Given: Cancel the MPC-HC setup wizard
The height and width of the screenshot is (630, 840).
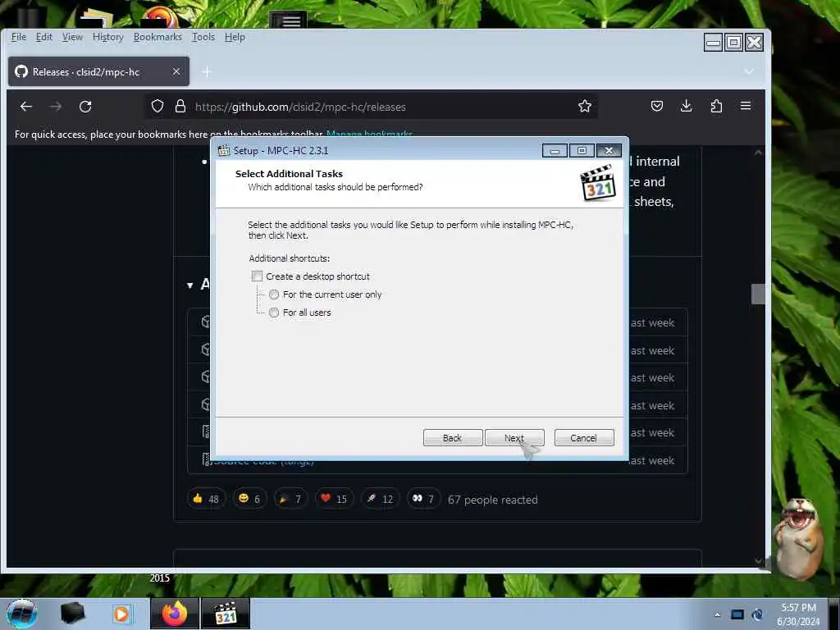Looking at the screenshot, I should point(584,438).
